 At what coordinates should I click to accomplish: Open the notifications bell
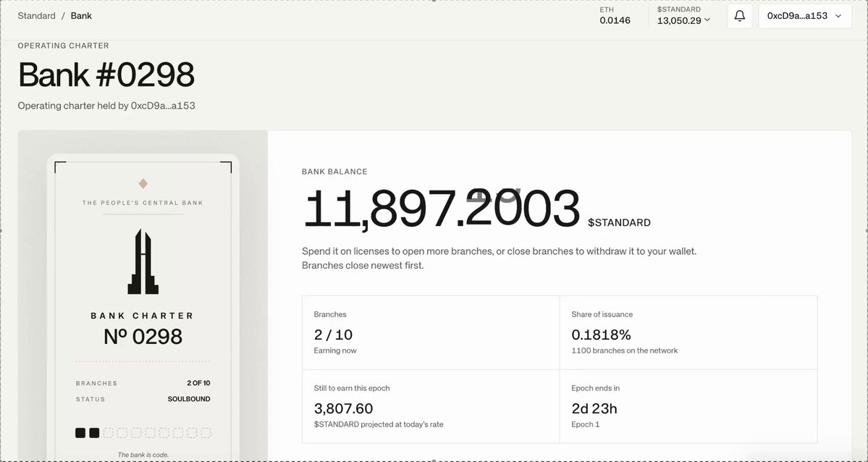[740, 16]
